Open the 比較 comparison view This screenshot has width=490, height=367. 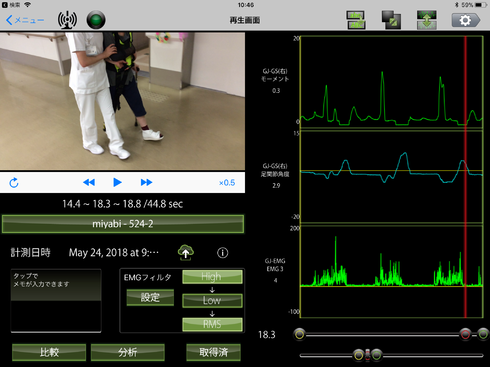tap(49, 352)
